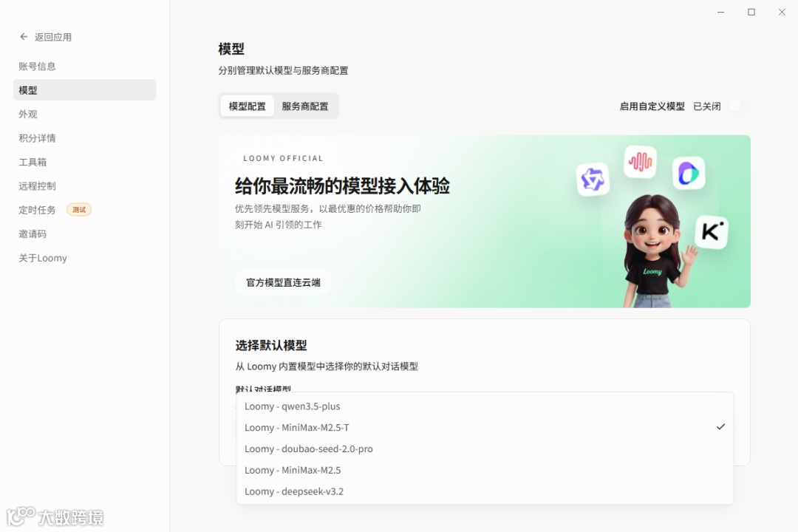Select Loomy - MiniMax-M2.5-T option
The image size is (798, 532).
pyautogui.click(x=485, y=427)
